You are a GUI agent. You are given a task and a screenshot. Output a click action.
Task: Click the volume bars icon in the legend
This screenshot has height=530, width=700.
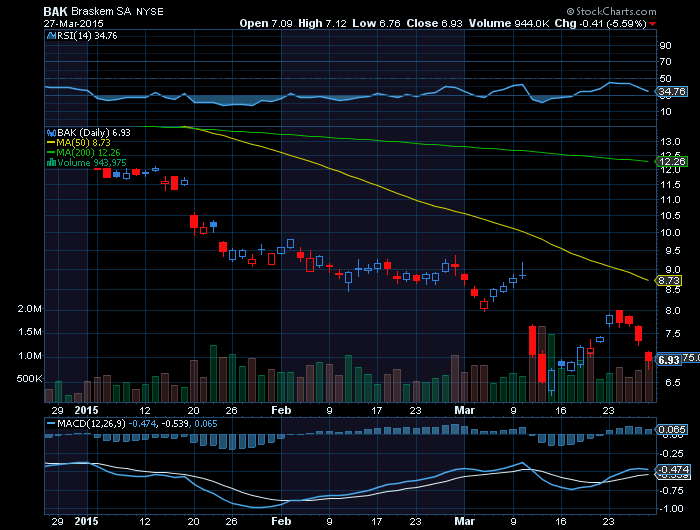(51, 163)
